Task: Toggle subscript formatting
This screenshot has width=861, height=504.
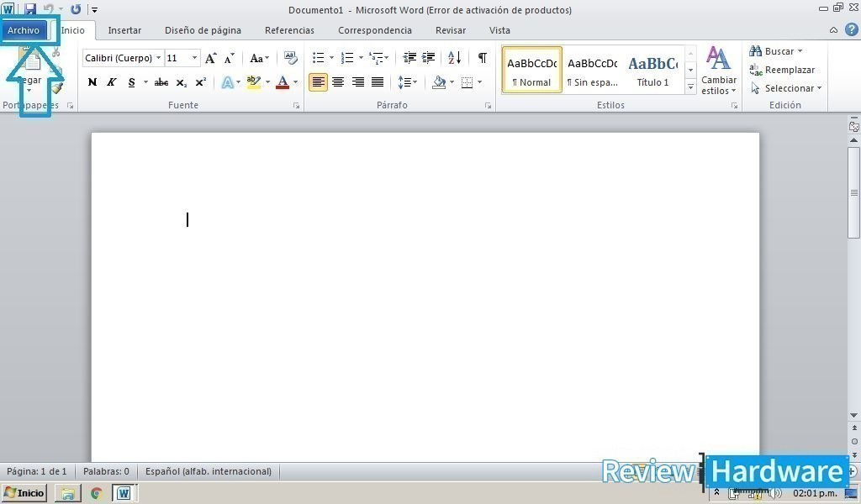Action: tap(182, 82)
